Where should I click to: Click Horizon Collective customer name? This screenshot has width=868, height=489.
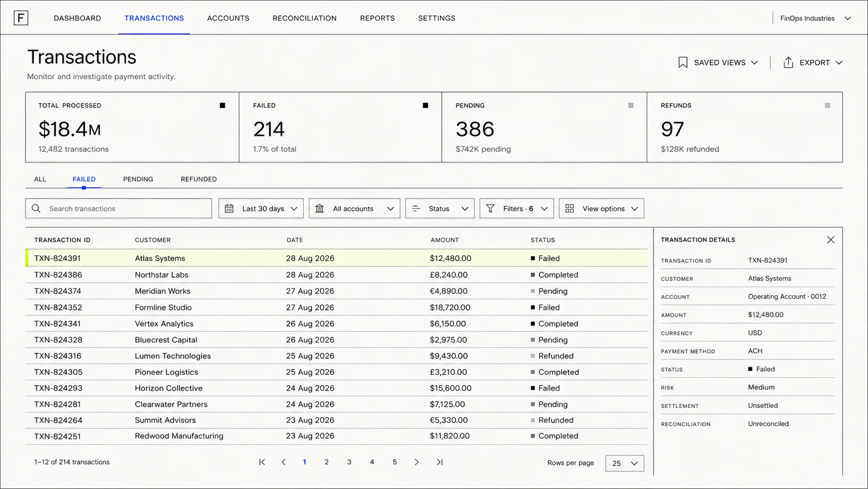[x=169, y=388]
